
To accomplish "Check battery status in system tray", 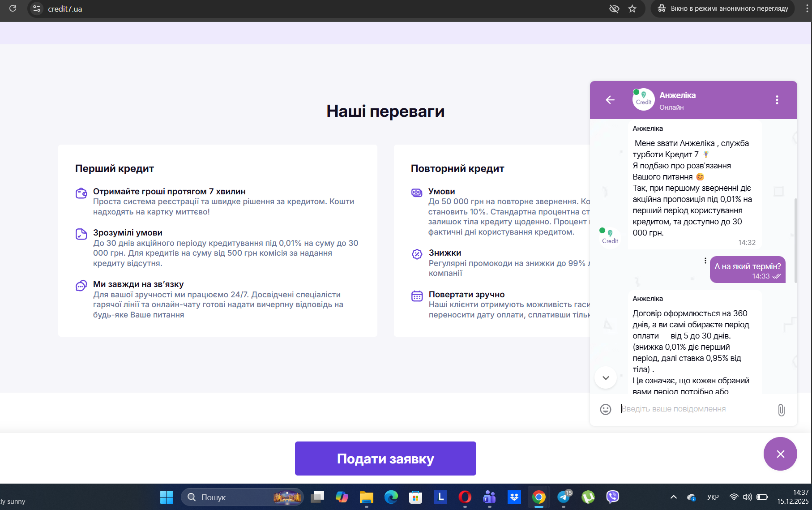I will tap(762, 497).
